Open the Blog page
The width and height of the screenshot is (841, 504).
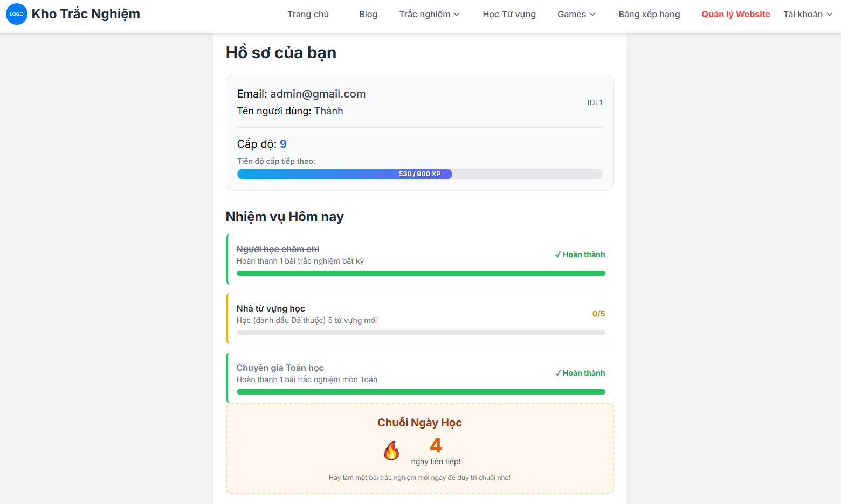coord(368,15)
